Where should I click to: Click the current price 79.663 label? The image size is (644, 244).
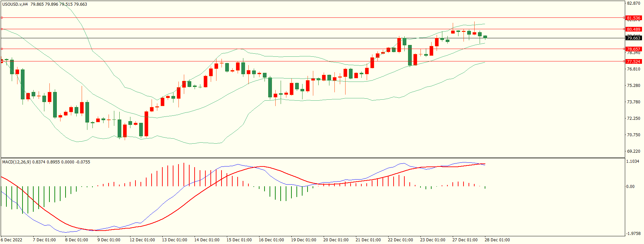point(633,38)
